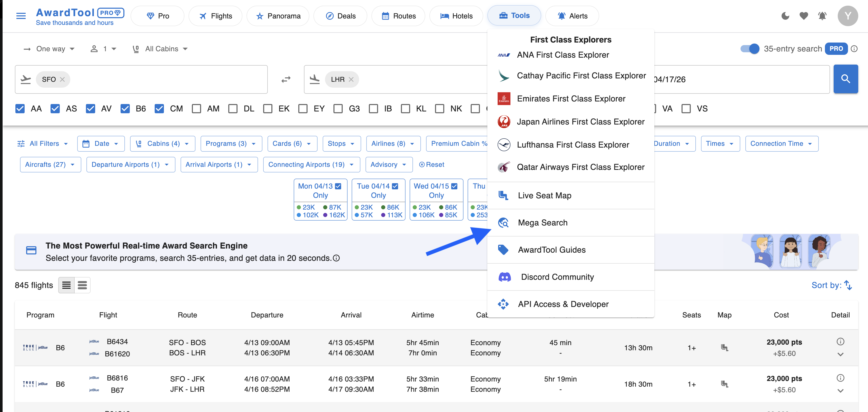Open seat map for flight B6434
This screenshot has width=868, height=412.
tap(724, 348)
